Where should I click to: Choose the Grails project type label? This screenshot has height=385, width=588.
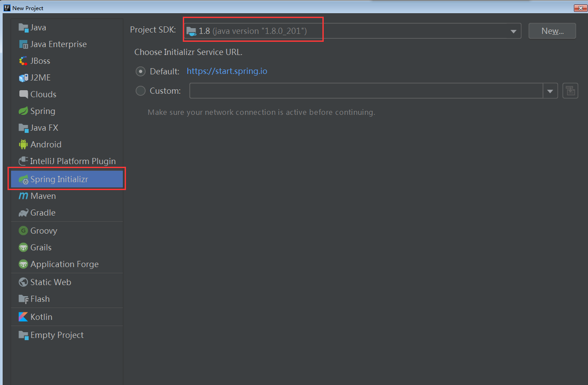coord(41,247)
